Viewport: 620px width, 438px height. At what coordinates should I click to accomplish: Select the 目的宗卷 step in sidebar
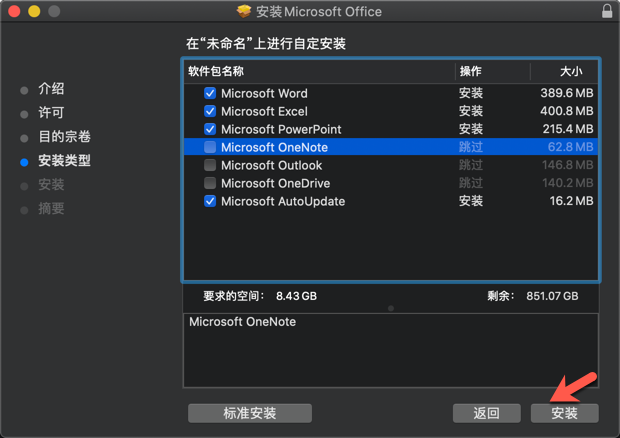(x=64, y=137)
